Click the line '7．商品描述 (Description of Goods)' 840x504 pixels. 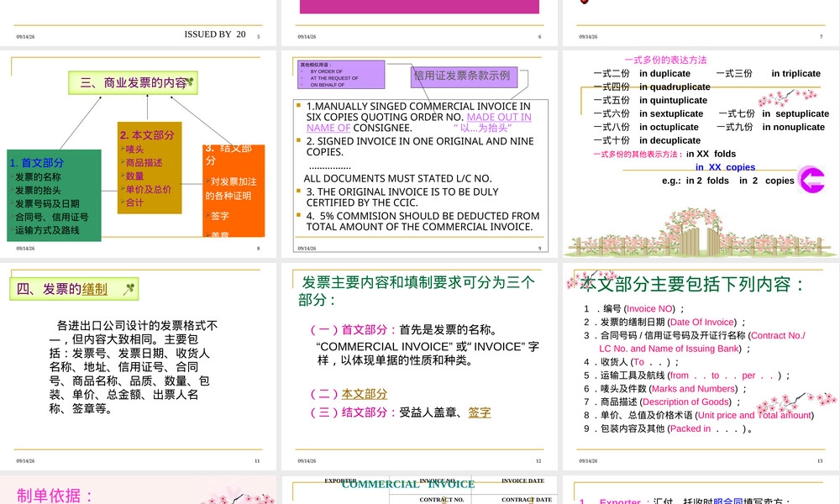click(x=663, y=402)
